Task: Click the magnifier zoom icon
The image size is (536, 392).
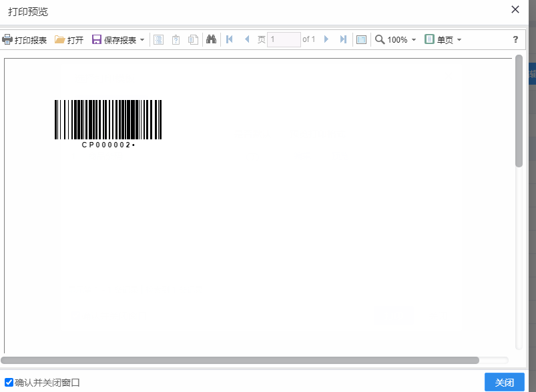Action: point(380,39)
